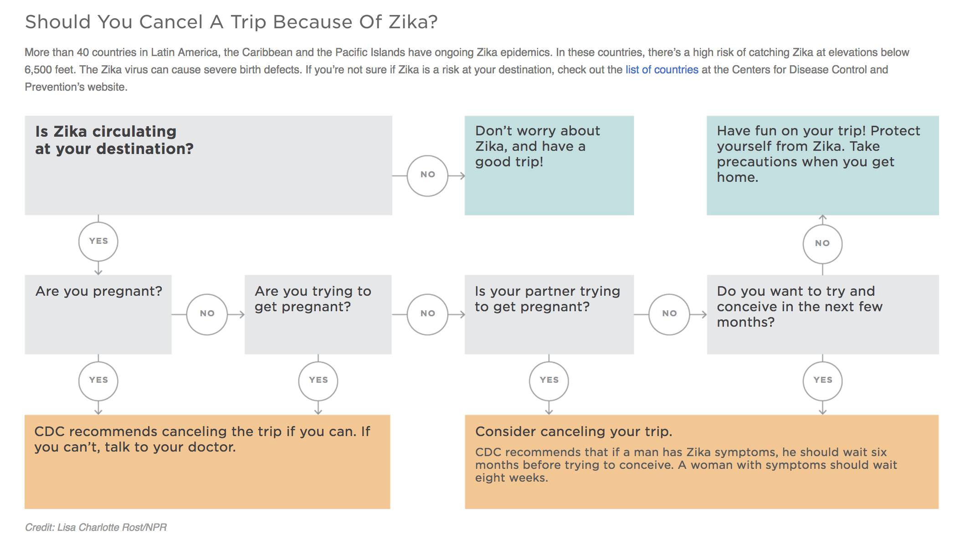
Task: Click YES circle below conceive question box
Action: pos(822,381)
